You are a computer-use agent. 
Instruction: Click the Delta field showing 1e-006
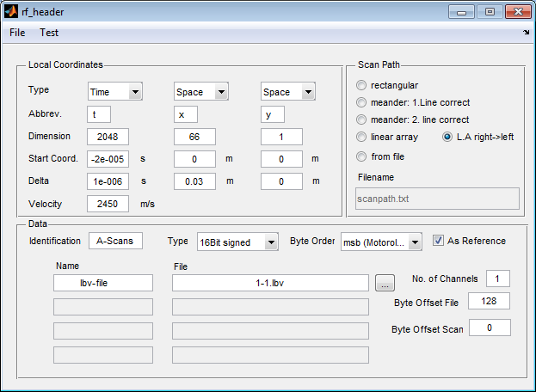click(x=108, y=181)
